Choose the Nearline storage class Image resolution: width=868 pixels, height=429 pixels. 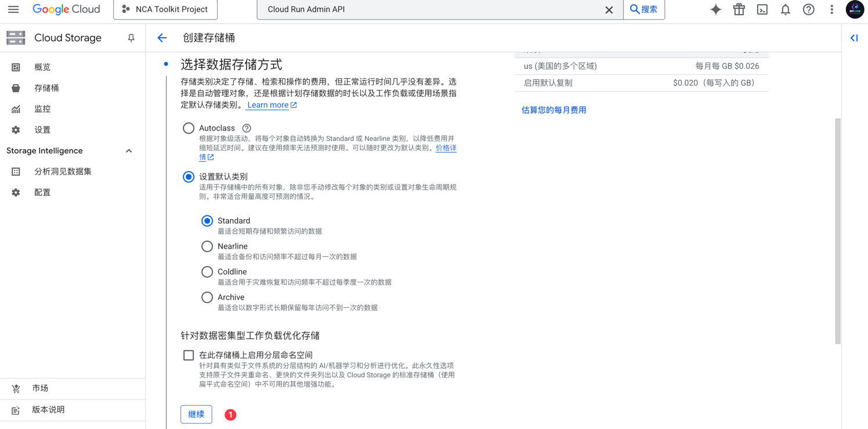point(207,246)
